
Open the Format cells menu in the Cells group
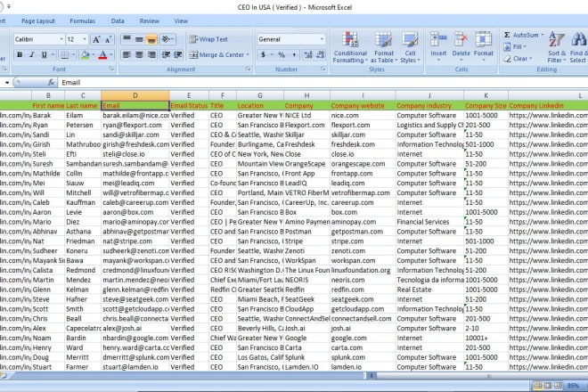(x=484, y=47)
